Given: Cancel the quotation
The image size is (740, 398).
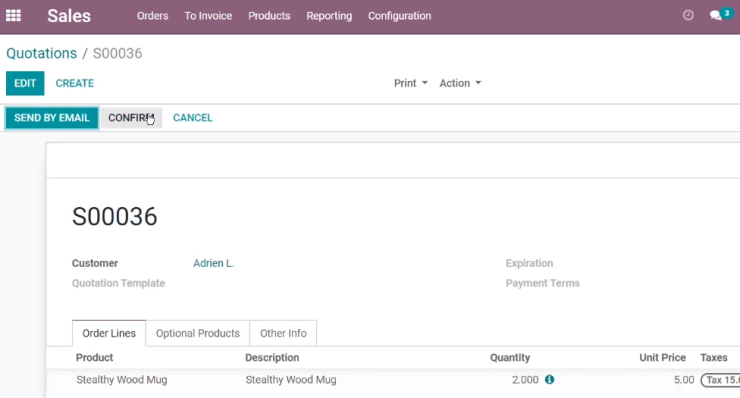Looking at the screenshot, I should point(193,118).
